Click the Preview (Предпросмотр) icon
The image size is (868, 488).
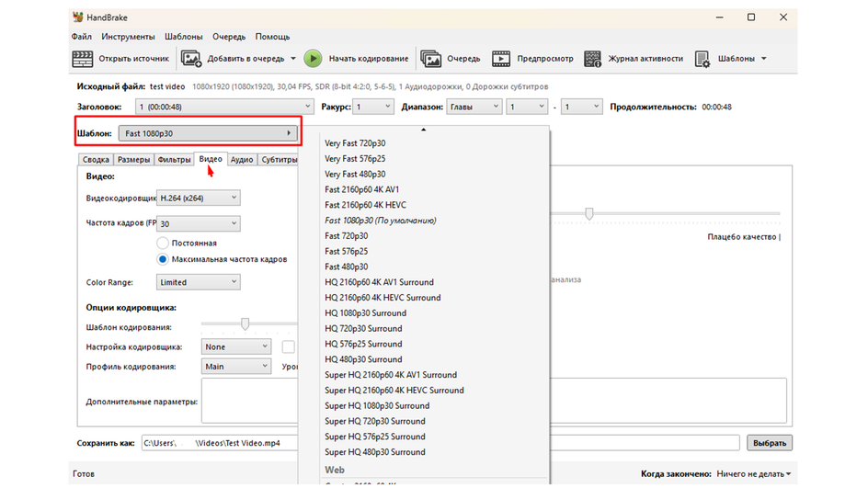click(x=501, y=59)
